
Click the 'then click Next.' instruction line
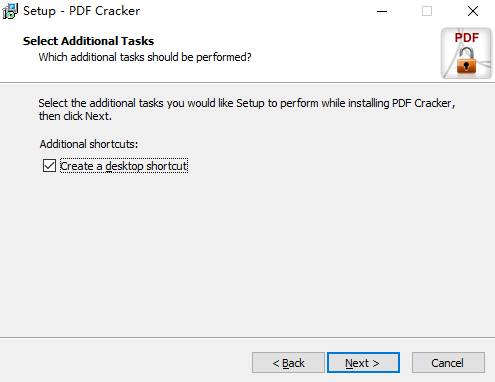75,116
